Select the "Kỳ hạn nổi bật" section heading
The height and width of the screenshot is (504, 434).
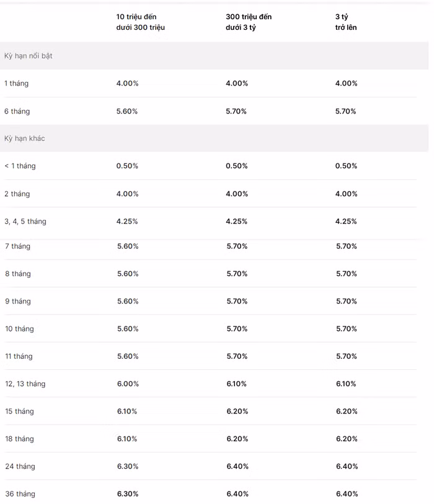pyautogui.click(x=29, y=56)
